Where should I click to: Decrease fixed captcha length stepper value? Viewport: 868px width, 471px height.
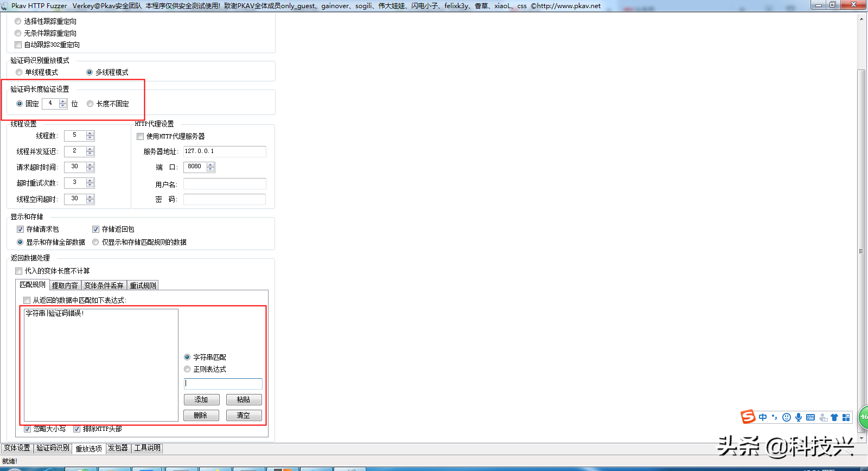[x=63, y=106]
